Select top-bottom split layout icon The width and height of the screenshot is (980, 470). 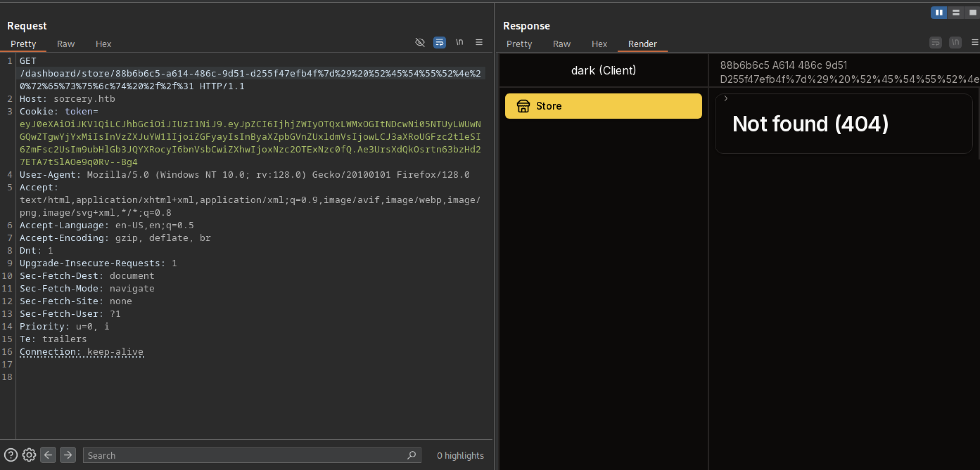tap(956, 13)
